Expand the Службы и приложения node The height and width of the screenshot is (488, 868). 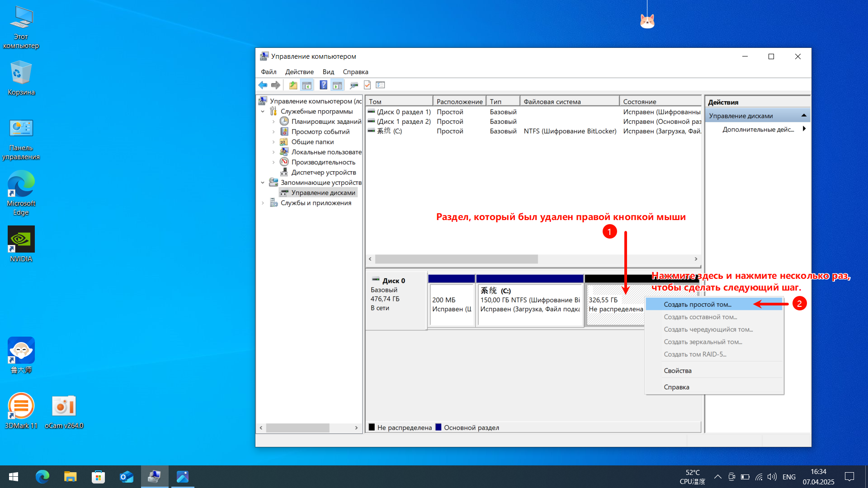[x=263, y=203]
